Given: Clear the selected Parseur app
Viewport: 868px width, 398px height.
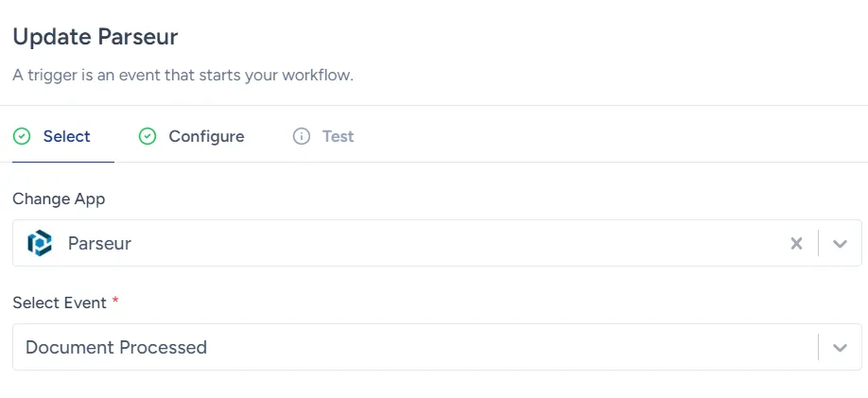Looking at the screenshot, I should click(796, 244).
